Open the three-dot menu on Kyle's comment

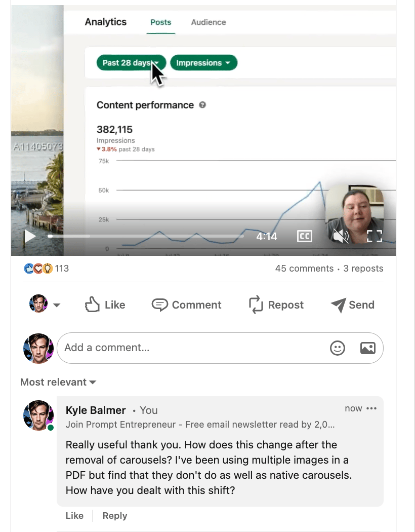[x=371, y=408]
